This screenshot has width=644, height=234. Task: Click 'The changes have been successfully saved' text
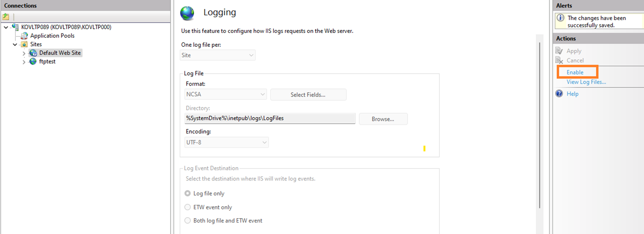597,21
